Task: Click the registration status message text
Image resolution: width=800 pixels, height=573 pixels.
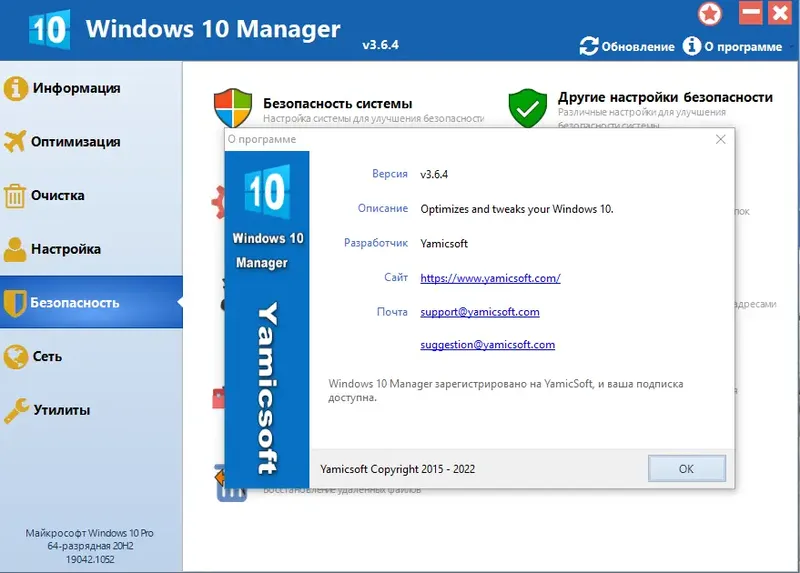Action: coord(506,390)
